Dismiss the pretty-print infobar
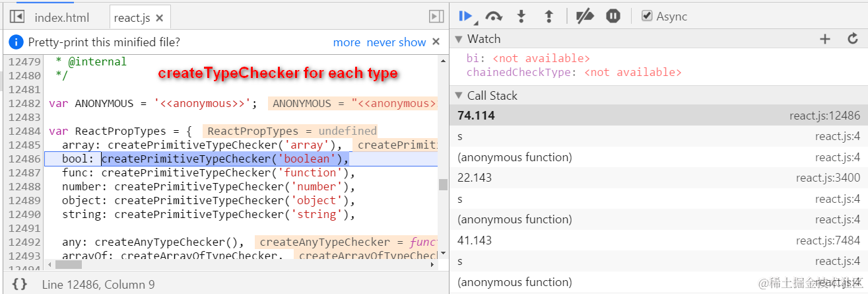868x294 pixels. 436,42
